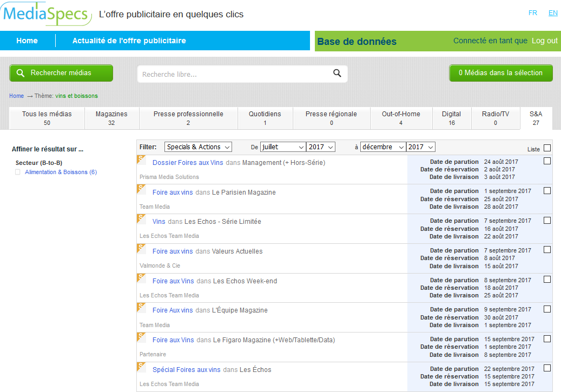Click the orange S icon beside Dossier Foires aux Vins
Image resolution: width=561 pixels, height=392 pixels.
(x=141, y=160)
